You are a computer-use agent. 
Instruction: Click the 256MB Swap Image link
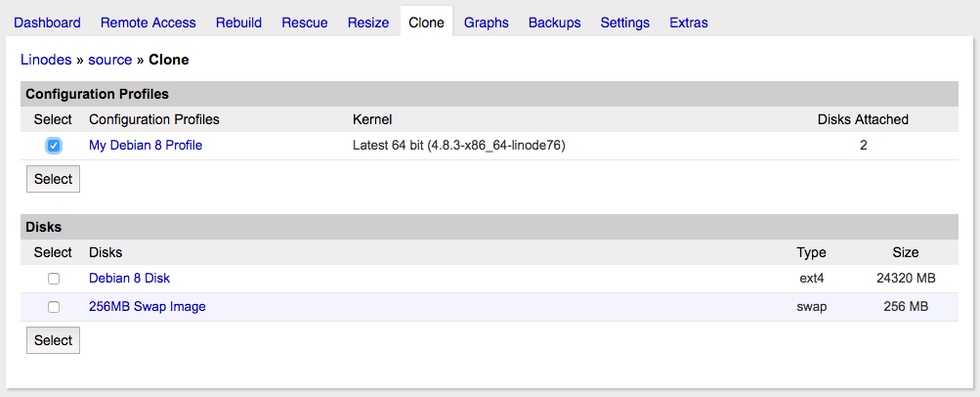pyautogui.click(x=147, y=307)
